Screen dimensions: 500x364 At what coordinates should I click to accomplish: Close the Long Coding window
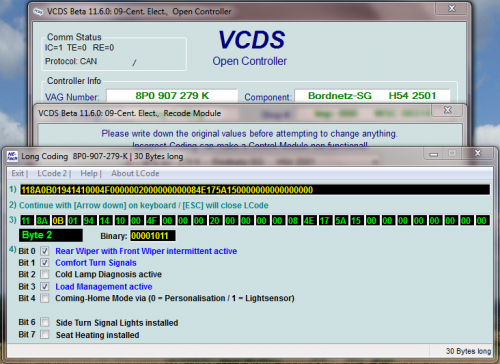coord(478,153)
